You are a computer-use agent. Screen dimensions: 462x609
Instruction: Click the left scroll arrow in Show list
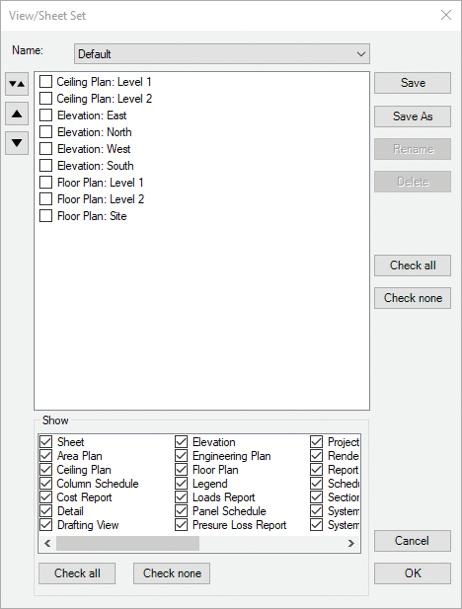[x=47, y=543]
